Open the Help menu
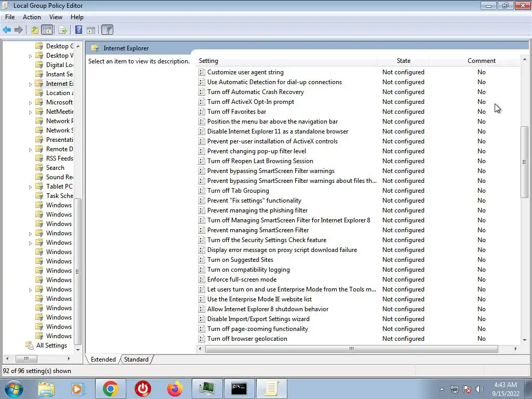The width and height of the screenshot is (532, 399). tap(77, 17)
